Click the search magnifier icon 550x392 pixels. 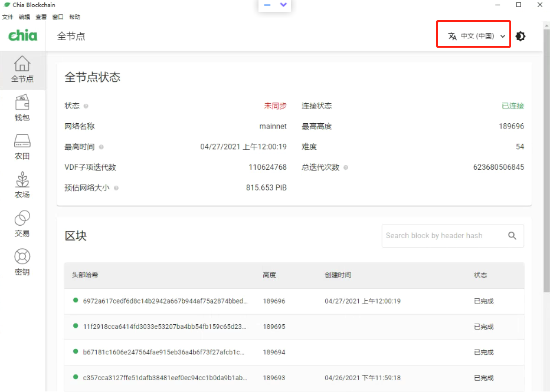click(x=512, y=236)
